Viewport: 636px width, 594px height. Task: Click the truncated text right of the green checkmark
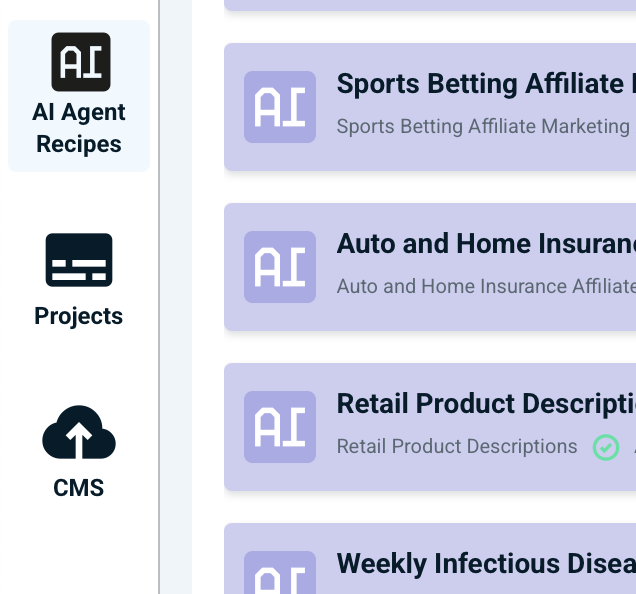click(x=633, y=447)
